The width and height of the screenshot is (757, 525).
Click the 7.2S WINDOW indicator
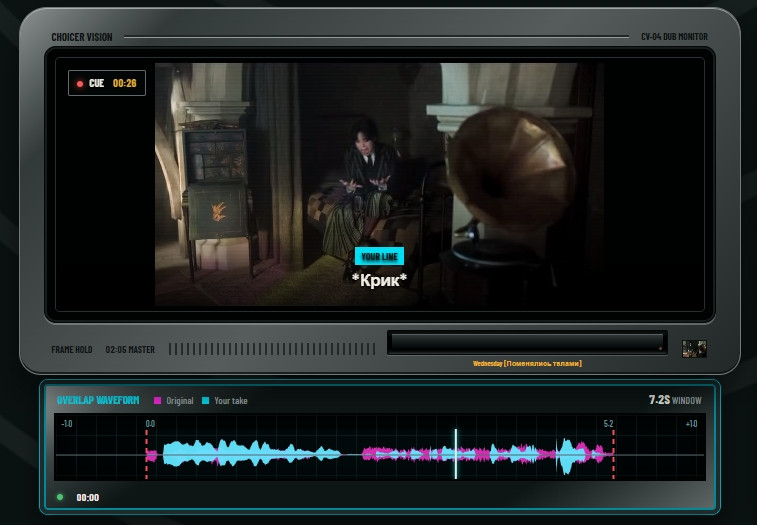click(675, 400)
